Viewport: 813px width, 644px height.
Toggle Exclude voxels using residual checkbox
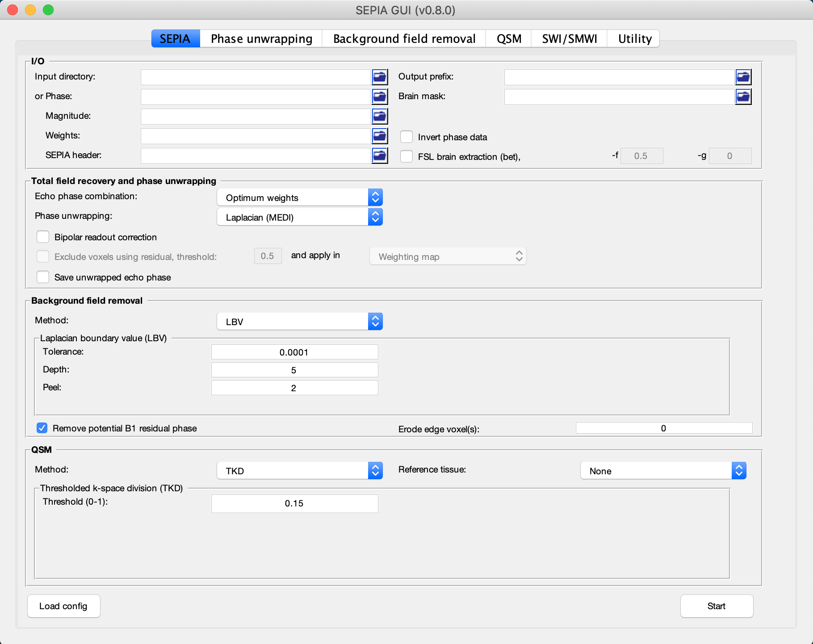(43, 256)
